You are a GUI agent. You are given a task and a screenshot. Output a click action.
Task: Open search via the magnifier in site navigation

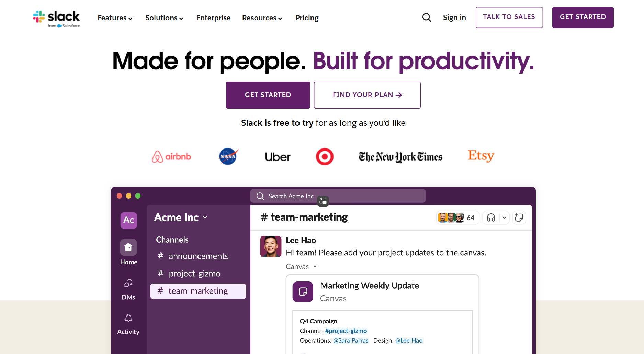coord(427,17)
